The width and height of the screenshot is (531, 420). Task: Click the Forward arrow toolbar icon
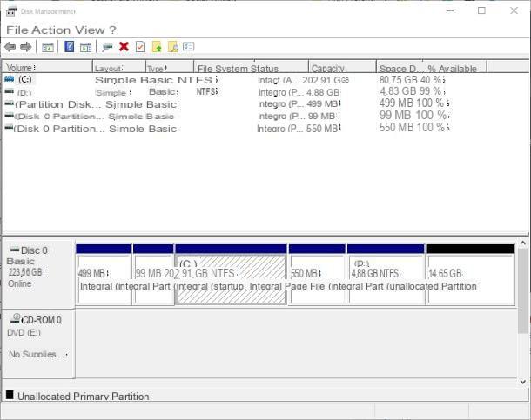point(26,47)
